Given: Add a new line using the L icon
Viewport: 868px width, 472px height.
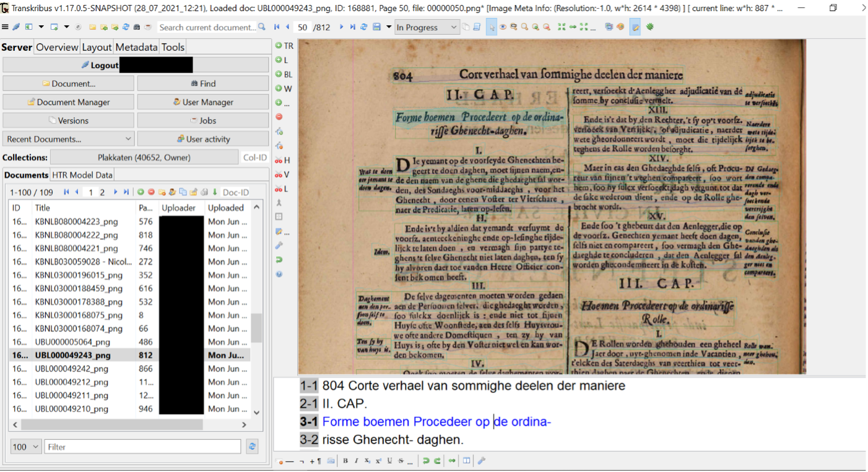Looking at the screenshot, I should click(x=282, y=60).
